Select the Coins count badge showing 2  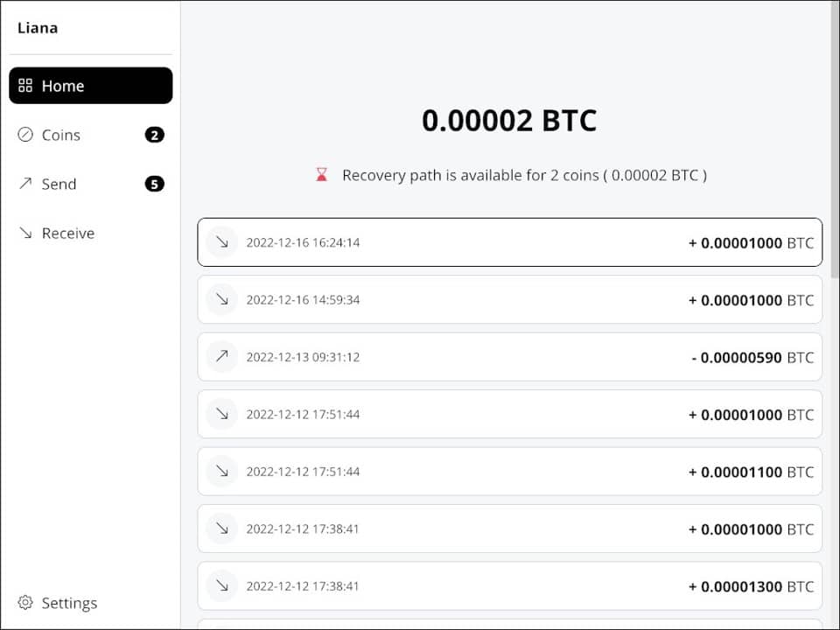pyautogui.click(x=154, y=135)
